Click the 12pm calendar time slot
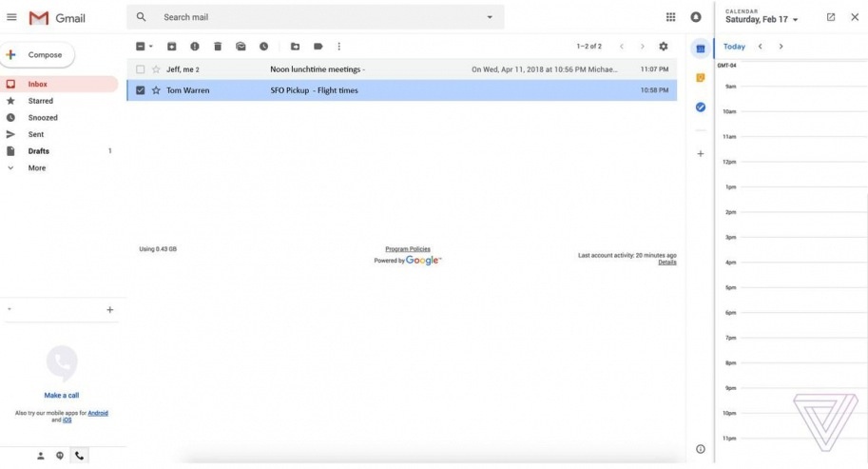868x469 pixels. pos(803,174)
